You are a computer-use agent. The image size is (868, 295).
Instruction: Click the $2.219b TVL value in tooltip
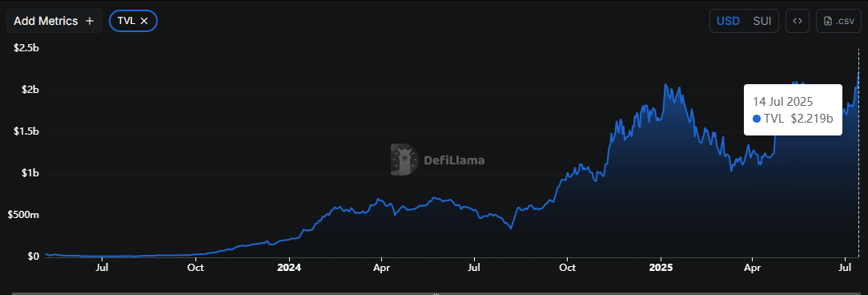pos(811,118)
